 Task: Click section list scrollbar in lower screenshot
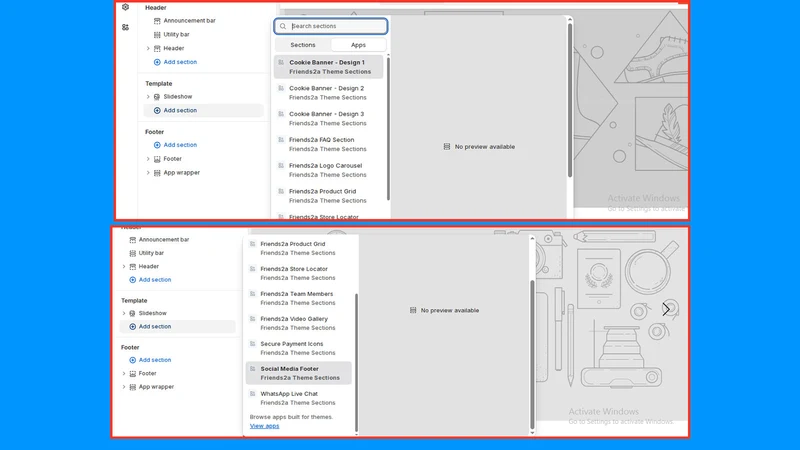(356, 362)
